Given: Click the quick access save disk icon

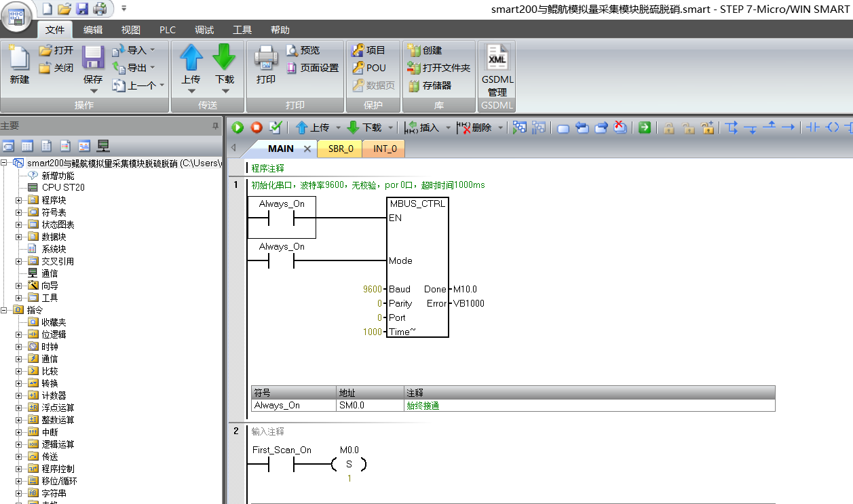Looking at the screenshot, I should click(x=82, y=8).
